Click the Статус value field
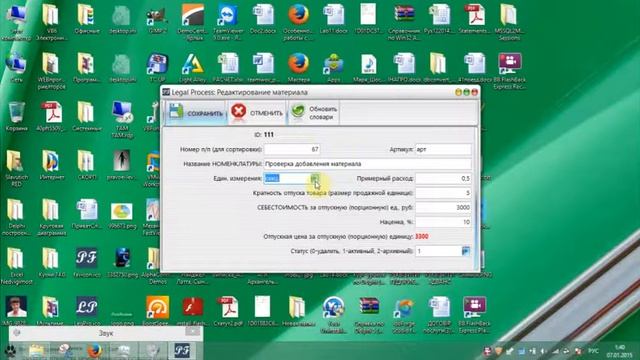The height and width of the screenshot is (360, 640). (438, 251)
